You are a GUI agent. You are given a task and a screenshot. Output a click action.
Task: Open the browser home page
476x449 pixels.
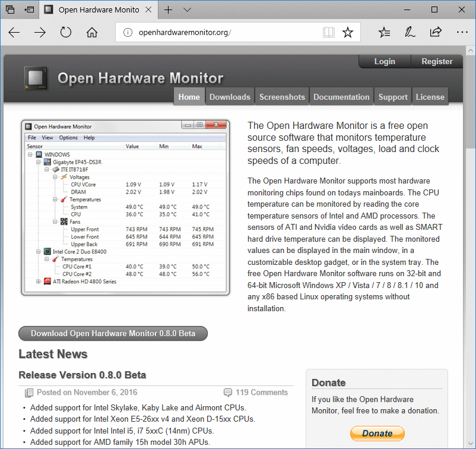[x=92, y=32]
